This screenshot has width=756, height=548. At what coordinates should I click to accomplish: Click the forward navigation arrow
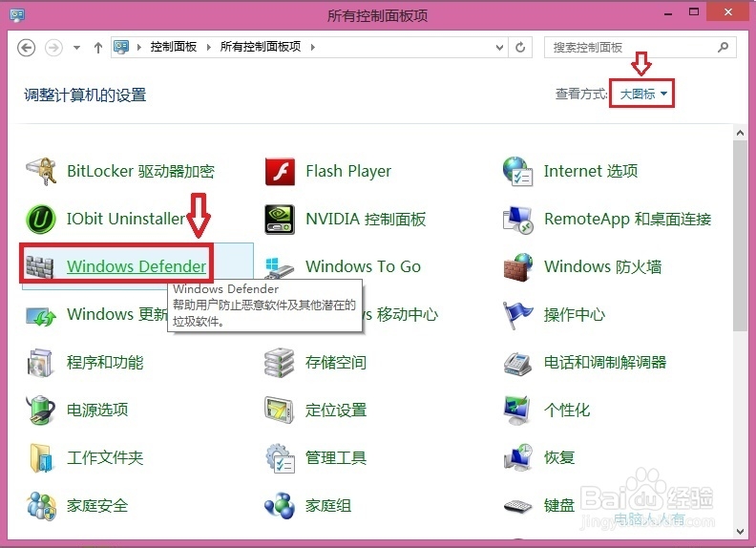(53, 48)
